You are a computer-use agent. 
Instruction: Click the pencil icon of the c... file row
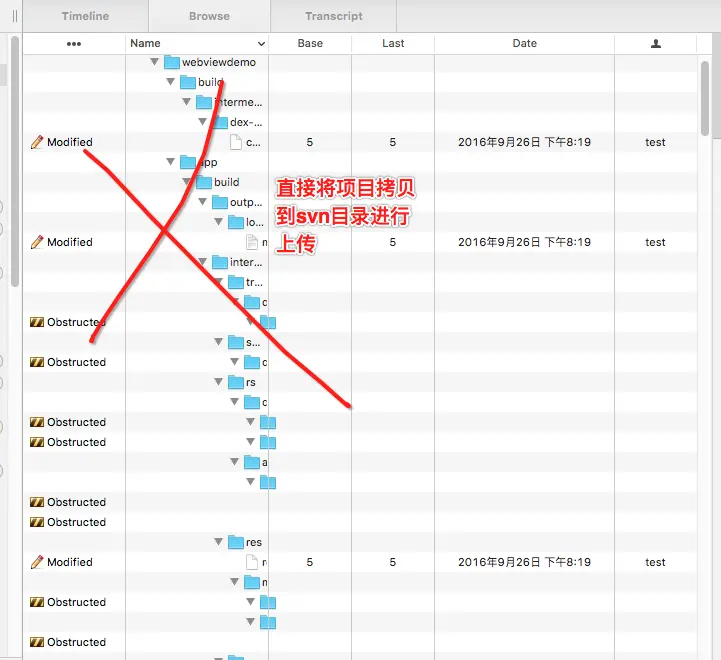[x=37, y=142]
